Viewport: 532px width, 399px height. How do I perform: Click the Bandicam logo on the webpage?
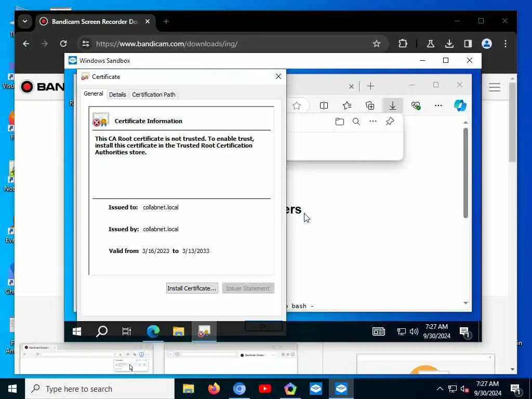tap(42, 87)
